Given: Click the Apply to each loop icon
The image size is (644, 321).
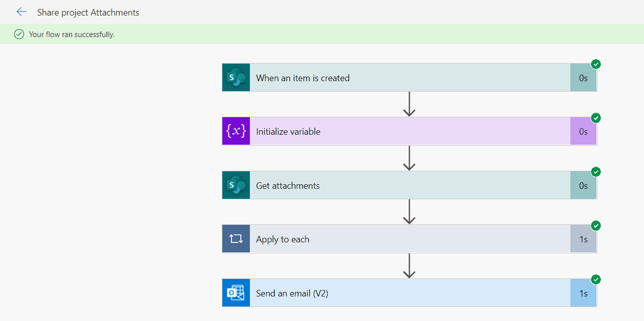Looking at the screenshot, I should tap(235, 239).
